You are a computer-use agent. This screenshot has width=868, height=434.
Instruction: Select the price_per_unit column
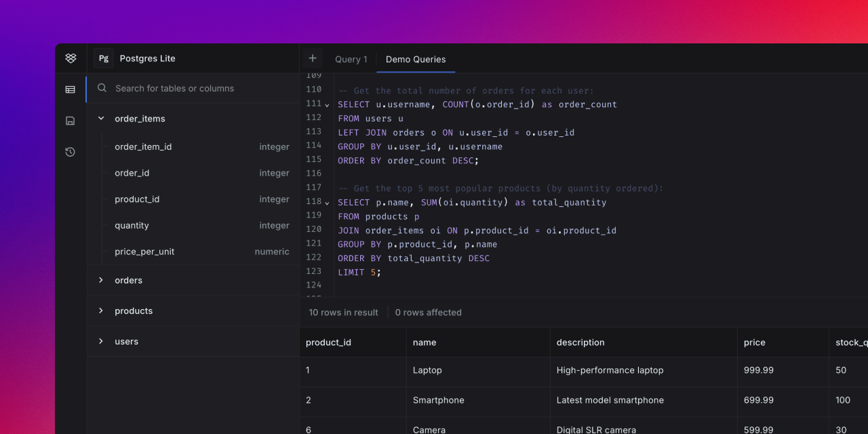(x=144, y=252)
